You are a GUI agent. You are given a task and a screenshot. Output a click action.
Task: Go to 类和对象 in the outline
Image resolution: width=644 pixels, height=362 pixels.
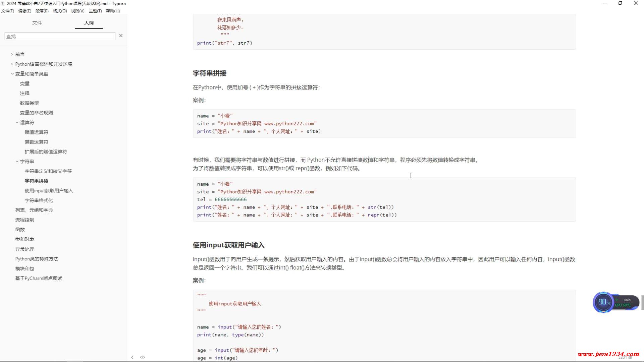(24, 239)
